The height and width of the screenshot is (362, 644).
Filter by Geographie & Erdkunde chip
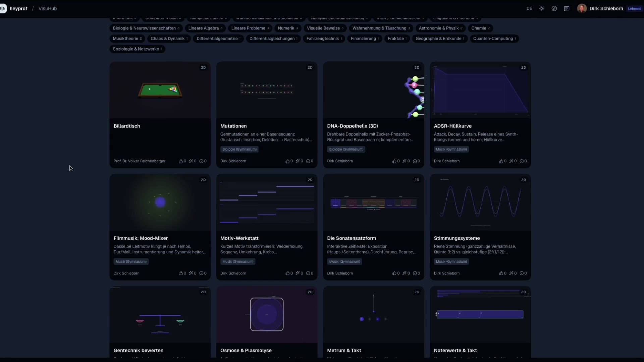click(x=440, y=39)
